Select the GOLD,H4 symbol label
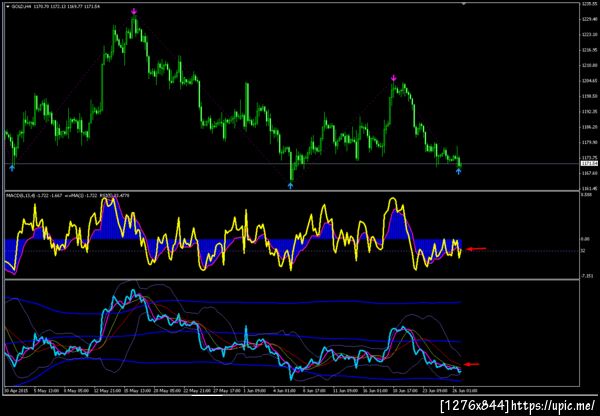 tap(20, 7)
